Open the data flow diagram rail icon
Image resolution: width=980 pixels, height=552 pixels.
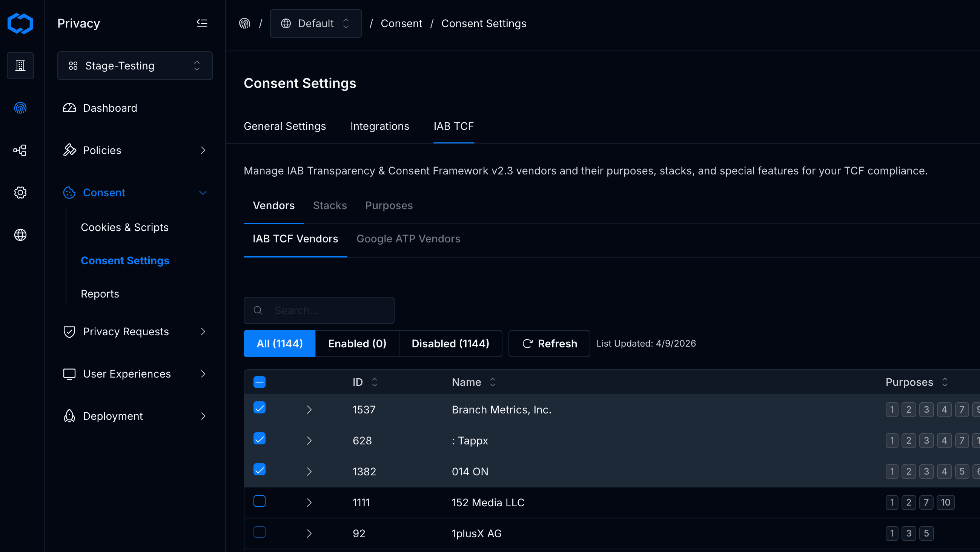pyautogui.click(x=20, y=150)
